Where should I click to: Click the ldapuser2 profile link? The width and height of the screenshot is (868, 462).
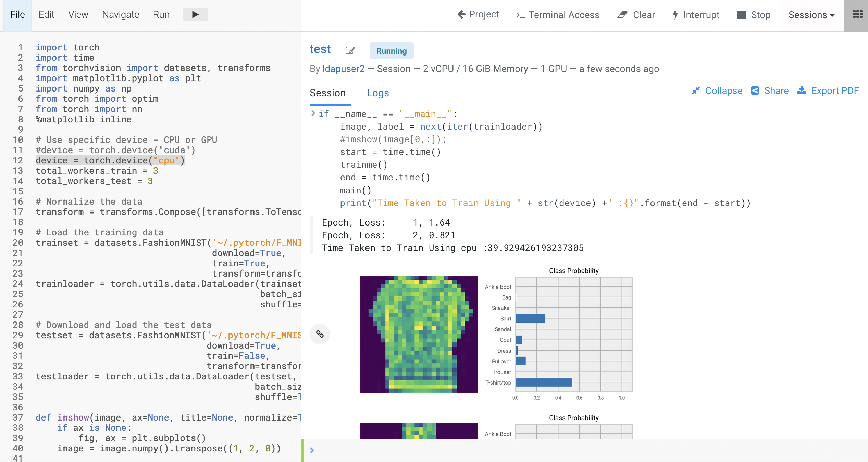tap(343, 69)
